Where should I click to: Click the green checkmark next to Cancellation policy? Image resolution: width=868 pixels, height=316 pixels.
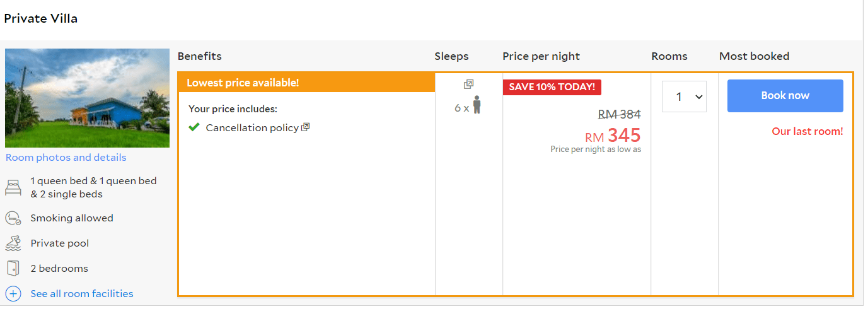194,127
